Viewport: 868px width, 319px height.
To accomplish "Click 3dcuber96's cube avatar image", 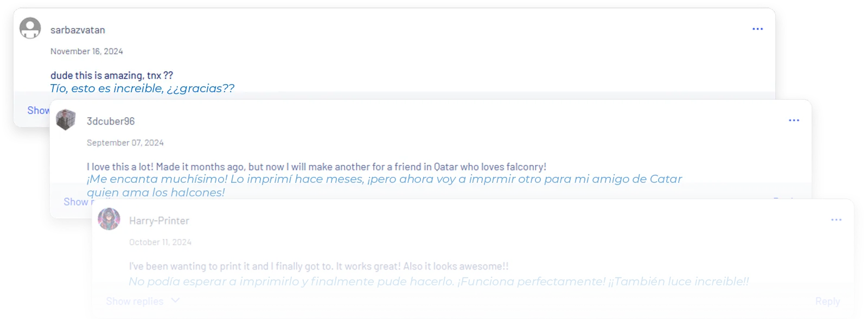I will tap(66, 120).
